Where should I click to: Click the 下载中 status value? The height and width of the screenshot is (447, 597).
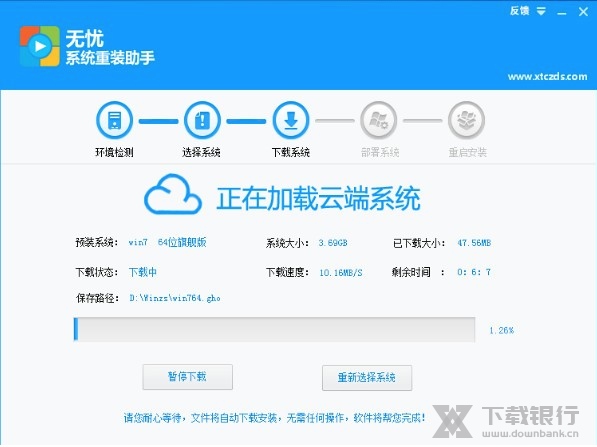click(143, 272)
